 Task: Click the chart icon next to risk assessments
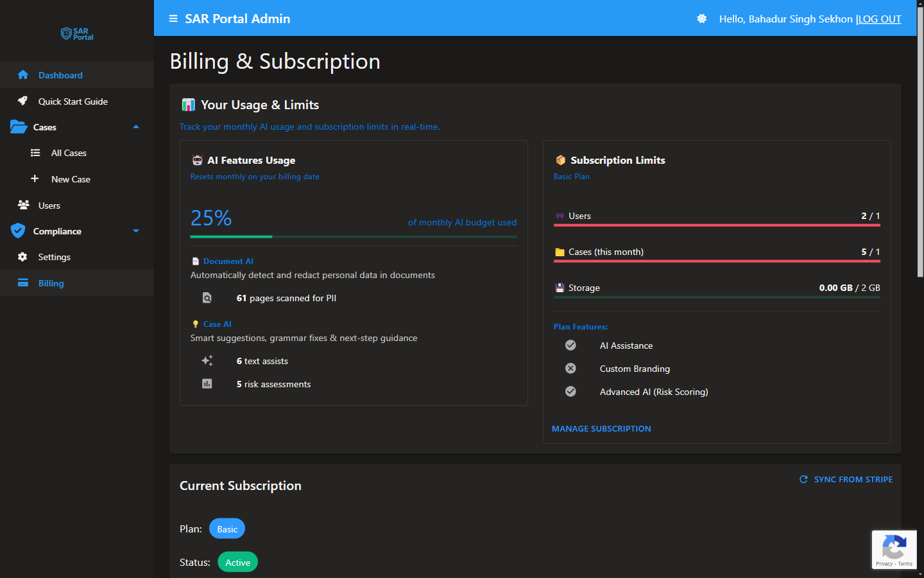[x=207, y=383]
